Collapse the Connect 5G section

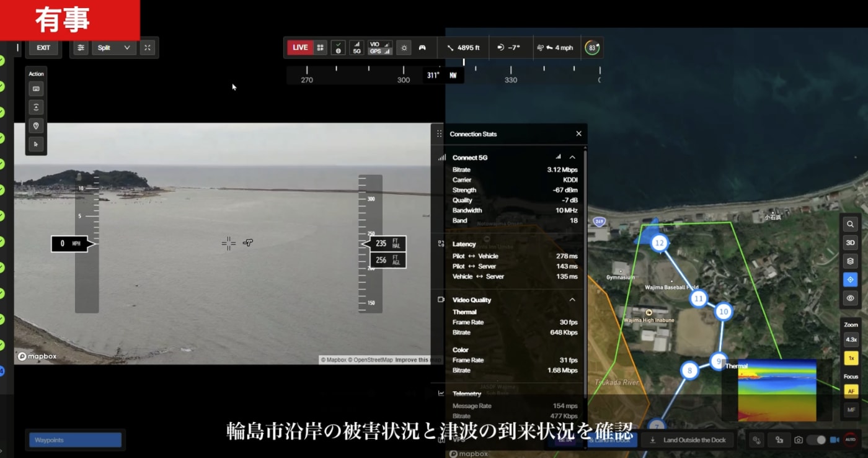pos(572,158)
